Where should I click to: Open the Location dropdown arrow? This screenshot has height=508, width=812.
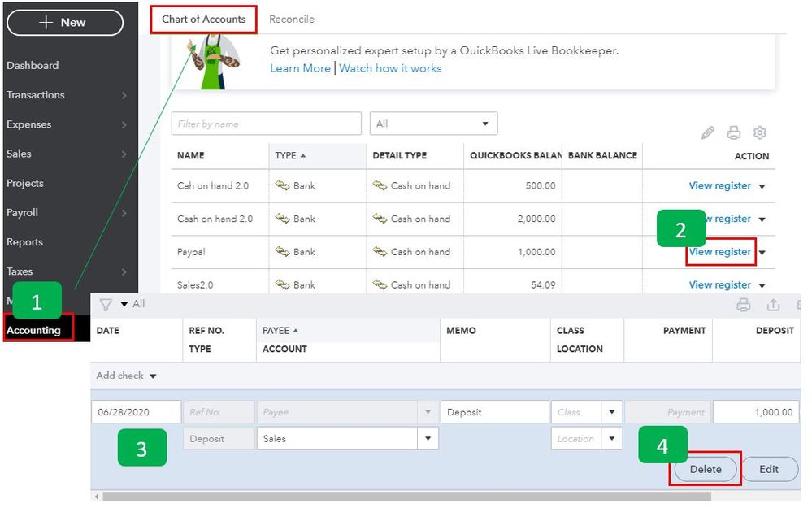(611, 439)
